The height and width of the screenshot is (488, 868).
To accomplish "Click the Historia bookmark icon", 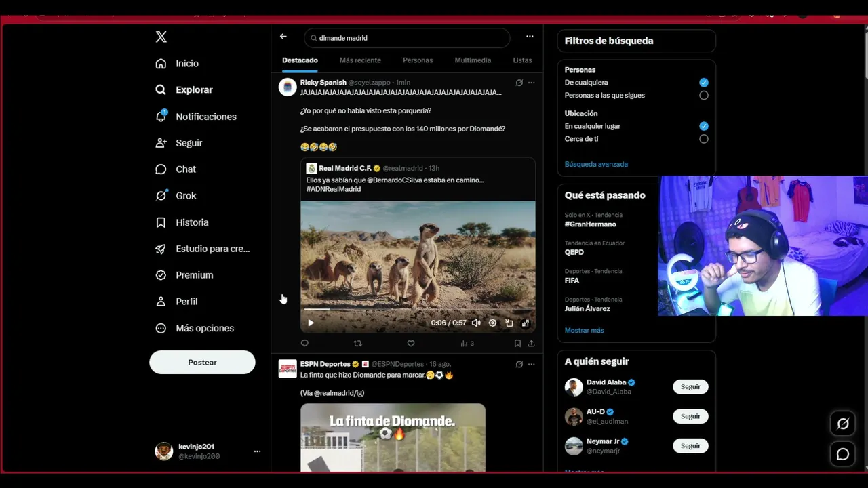I will pyautogui.click(x=161, y=222).
